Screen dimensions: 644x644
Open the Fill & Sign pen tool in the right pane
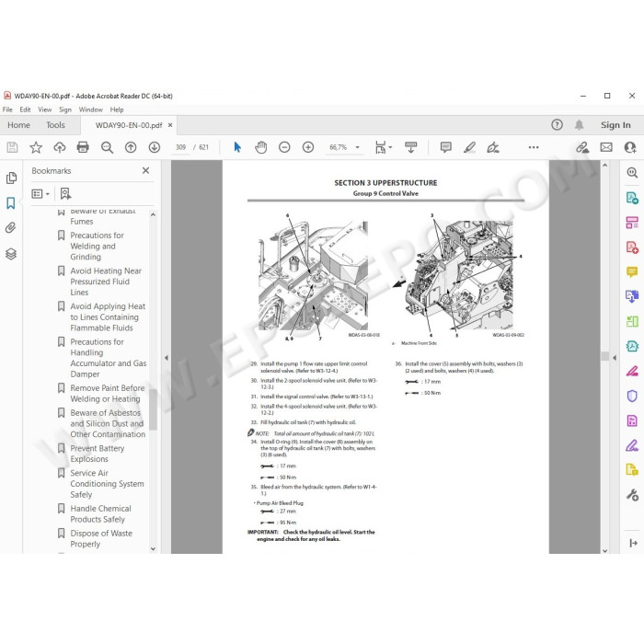632,445
